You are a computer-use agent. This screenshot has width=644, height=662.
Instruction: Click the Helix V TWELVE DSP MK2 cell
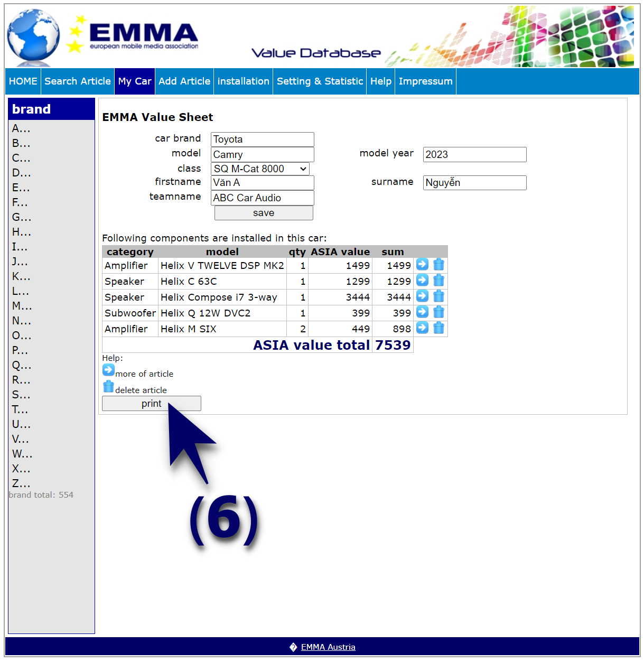222,266
